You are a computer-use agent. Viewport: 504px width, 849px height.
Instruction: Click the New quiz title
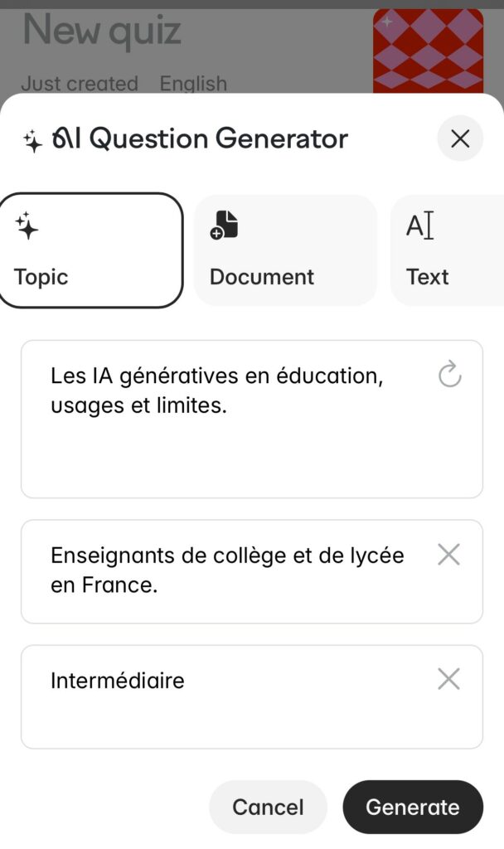[x=102, y=31]
